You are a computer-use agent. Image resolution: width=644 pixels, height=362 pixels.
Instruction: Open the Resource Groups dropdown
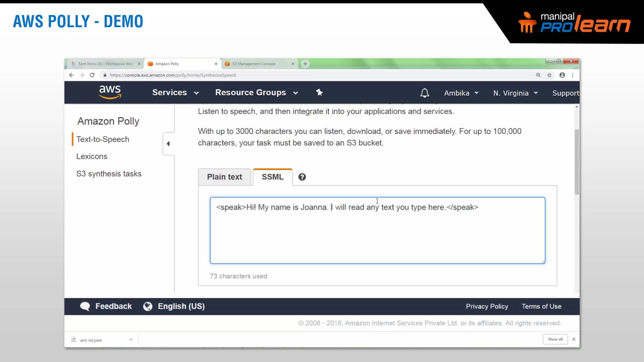(257, 93)
